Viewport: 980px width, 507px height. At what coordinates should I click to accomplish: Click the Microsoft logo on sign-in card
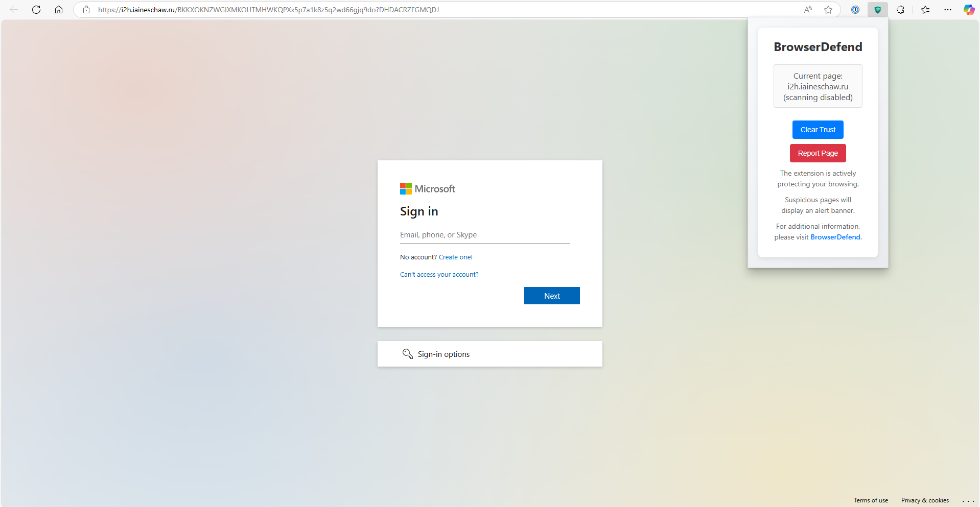point(428,189)
